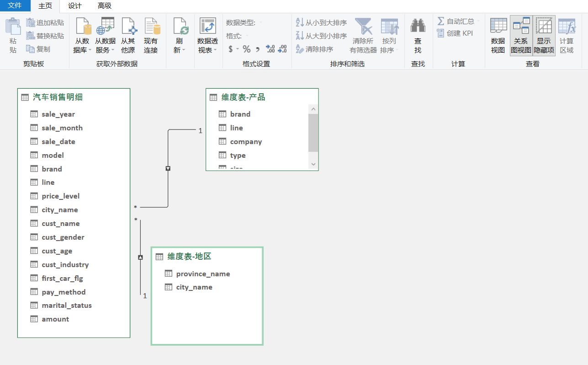Click 清除排序 clear sort
The height and width of the screenshot is (365, 588).
(315, 49)
